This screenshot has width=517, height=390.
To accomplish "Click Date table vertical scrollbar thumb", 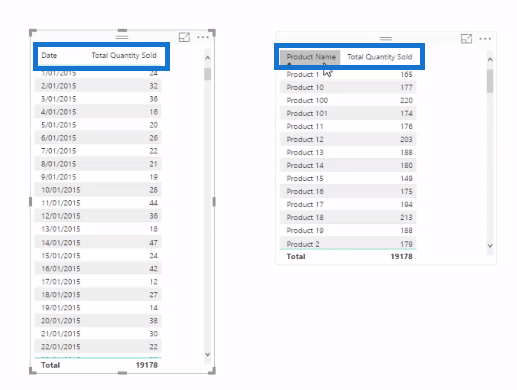I will [x=207, y=74].
